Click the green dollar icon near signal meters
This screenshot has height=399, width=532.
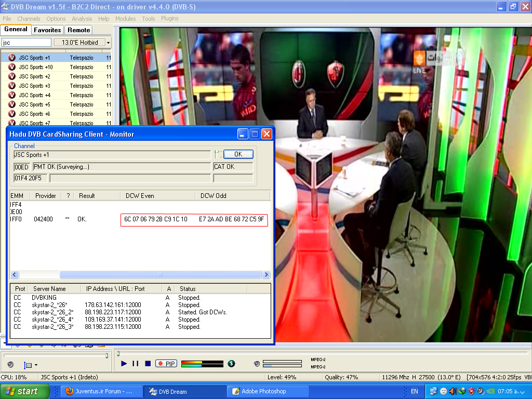pos(231,364)
